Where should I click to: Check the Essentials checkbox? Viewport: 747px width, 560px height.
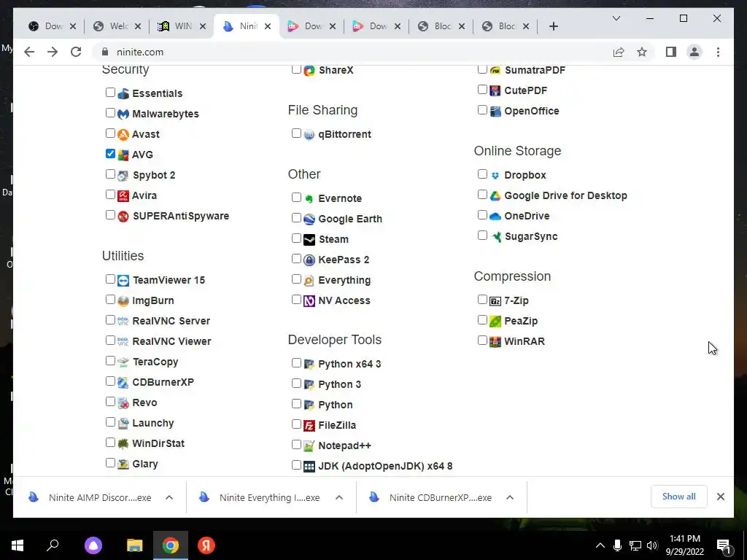(111, 92)
